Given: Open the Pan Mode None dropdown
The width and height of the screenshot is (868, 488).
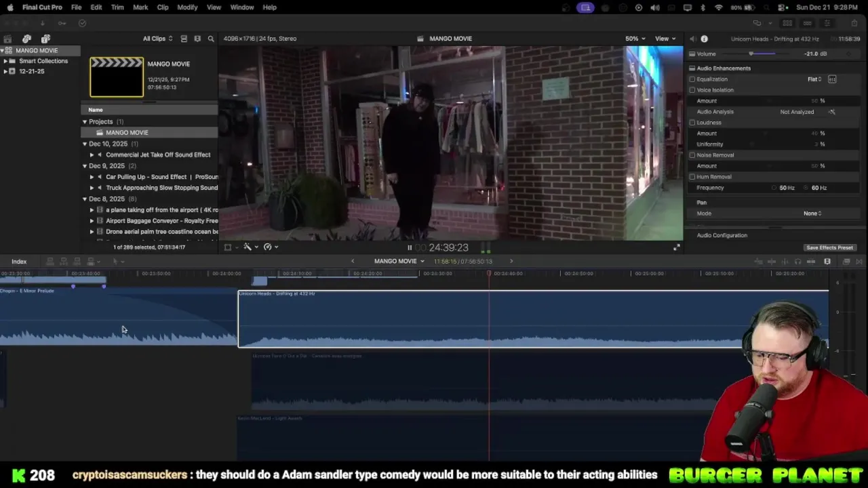Looking at the screenshot, I should click(812, 213).
